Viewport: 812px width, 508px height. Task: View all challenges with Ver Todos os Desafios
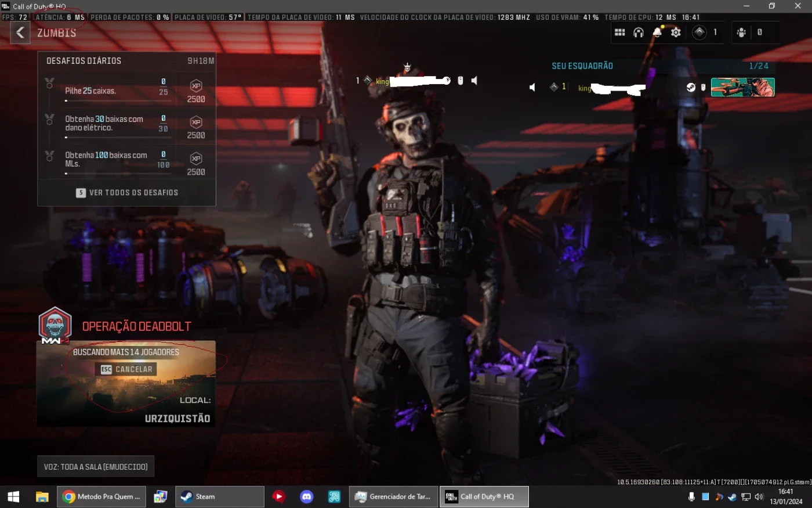click(126, 193)
